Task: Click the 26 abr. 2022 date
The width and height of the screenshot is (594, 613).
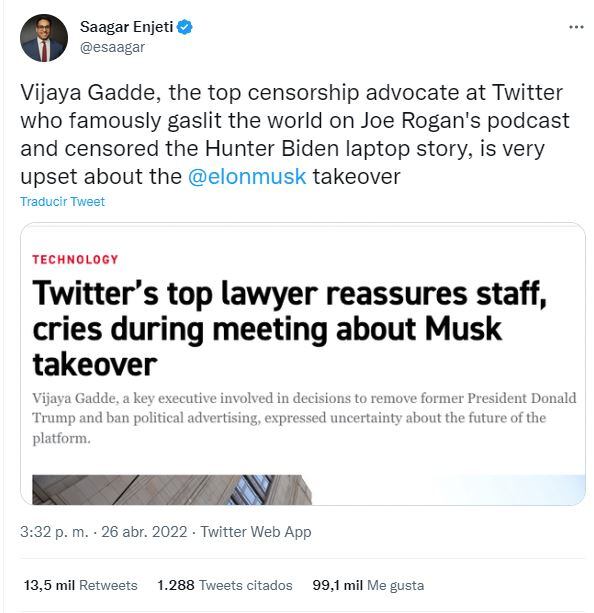Action: (144, 532)
